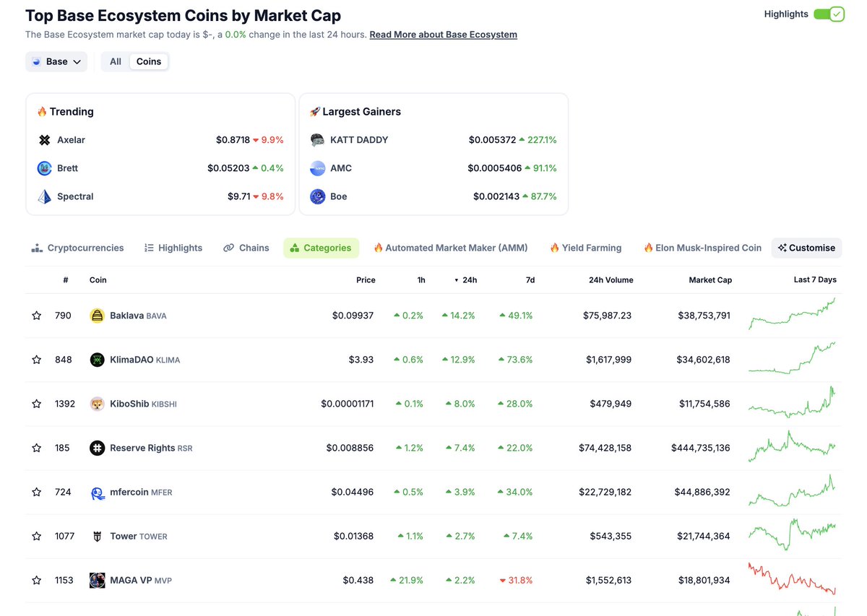Viewport: 867px width, 616px height.
Task: Star the KlimaDAO KLIMA row
Action: (37, 360)
